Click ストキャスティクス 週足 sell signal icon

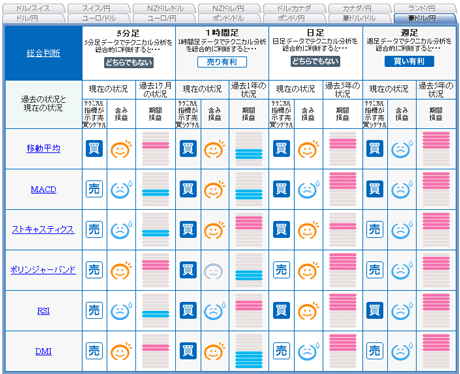[375, 229]
